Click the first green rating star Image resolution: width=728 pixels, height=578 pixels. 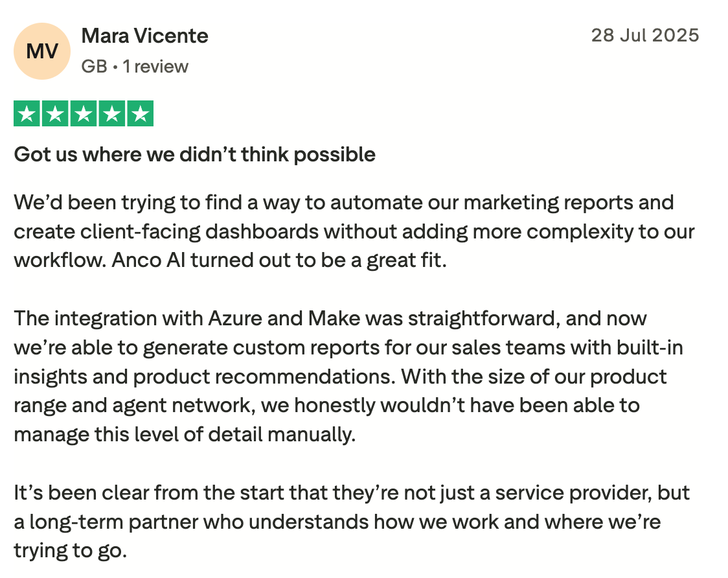(x=27, y=114)
